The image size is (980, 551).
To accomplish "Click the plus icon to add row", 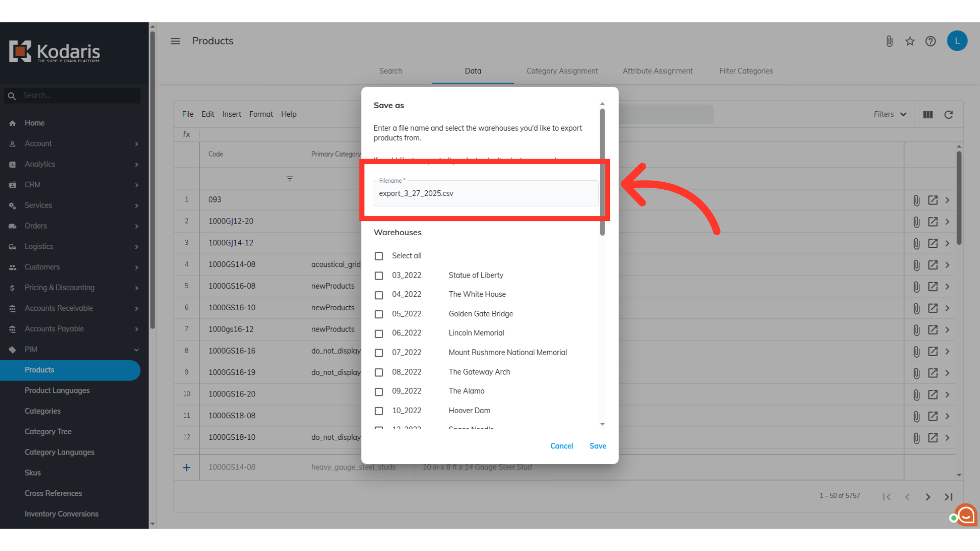I will click(x=187, y=467).
